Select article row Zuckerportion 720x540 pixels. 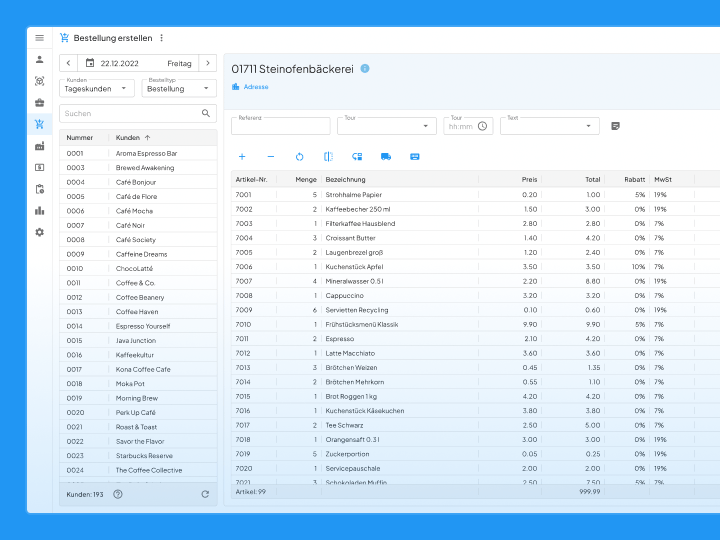[x=475, y=454]
